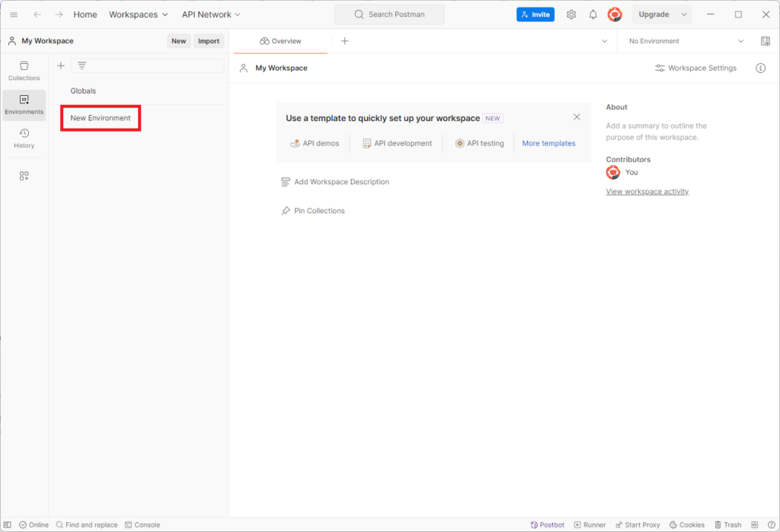Click the My Workspace title in overview
This screenshot has height=532, width=780.
281,68
